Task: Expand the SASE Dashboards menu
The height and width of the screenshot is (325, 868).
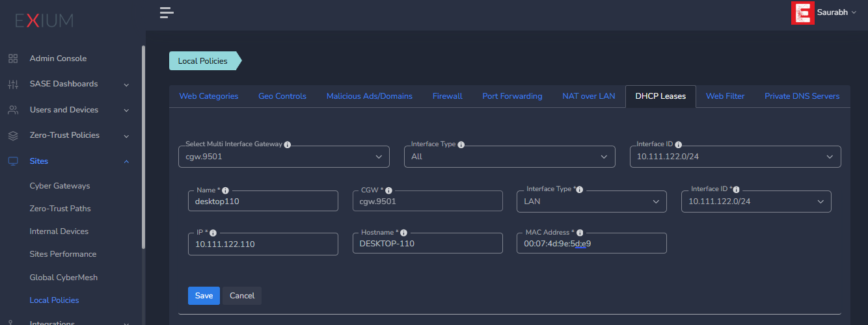Action: (x=126, y=84)
